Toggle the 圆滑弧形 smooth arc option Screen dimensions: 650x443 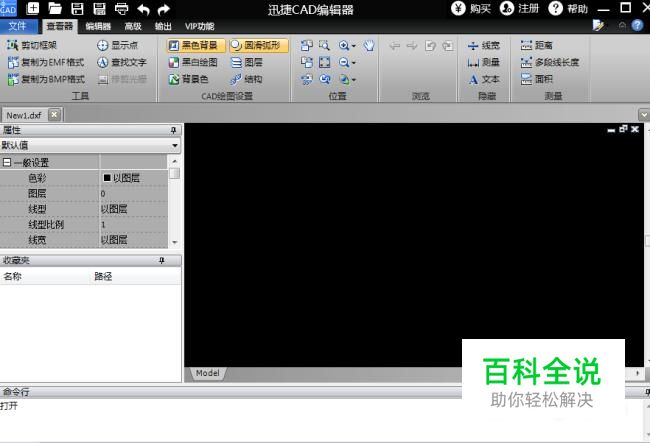(x=257, y=45)
